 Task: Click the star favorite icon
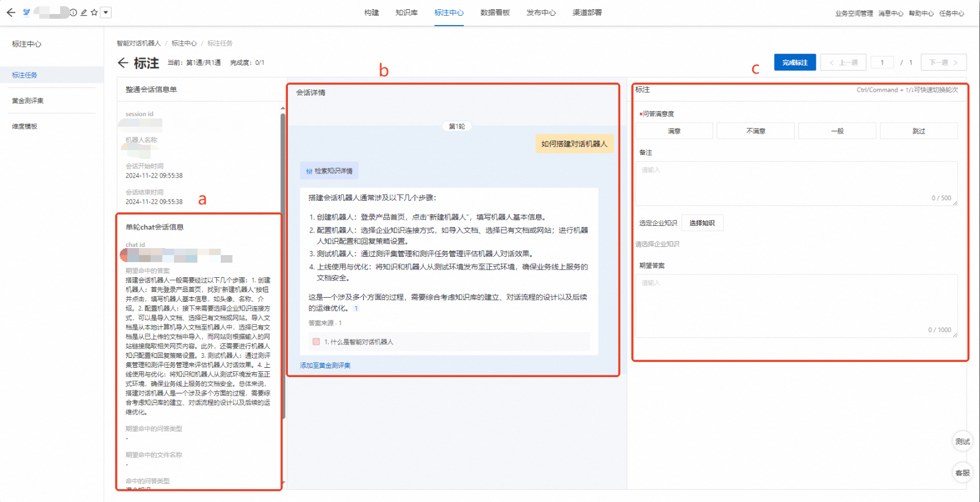(x=94, y=12)
